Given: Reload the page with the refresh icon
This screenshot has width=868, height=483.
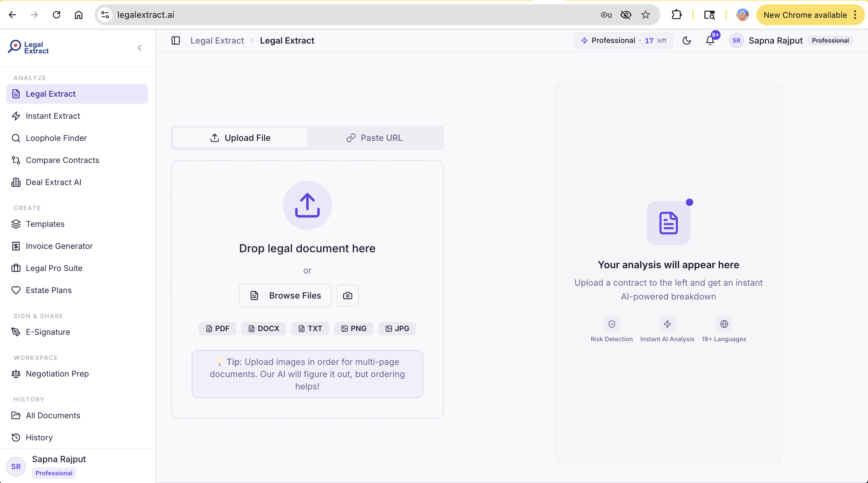Looking at the screenshot, I should [x=57, y=15].
